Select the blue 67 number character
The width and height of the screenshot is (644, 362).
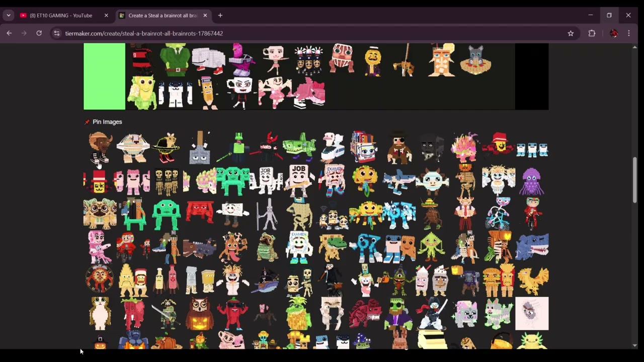[x=366, y=247]
